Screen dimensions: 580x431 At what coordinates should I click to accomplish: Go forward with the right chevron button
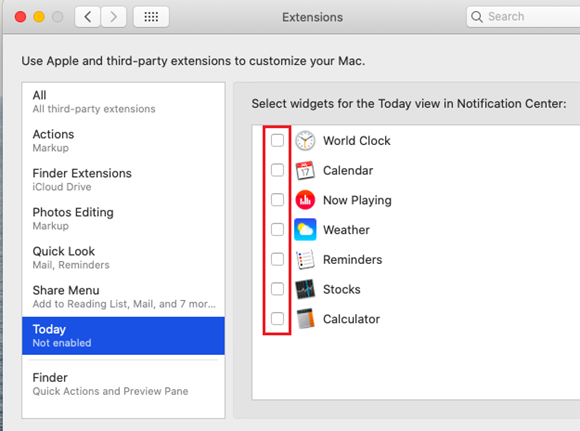(x=114, y=17)
